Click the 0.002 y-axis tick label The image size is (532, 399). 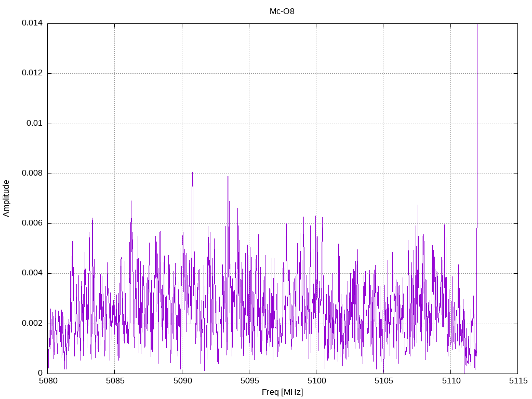[x=32, y=323]
